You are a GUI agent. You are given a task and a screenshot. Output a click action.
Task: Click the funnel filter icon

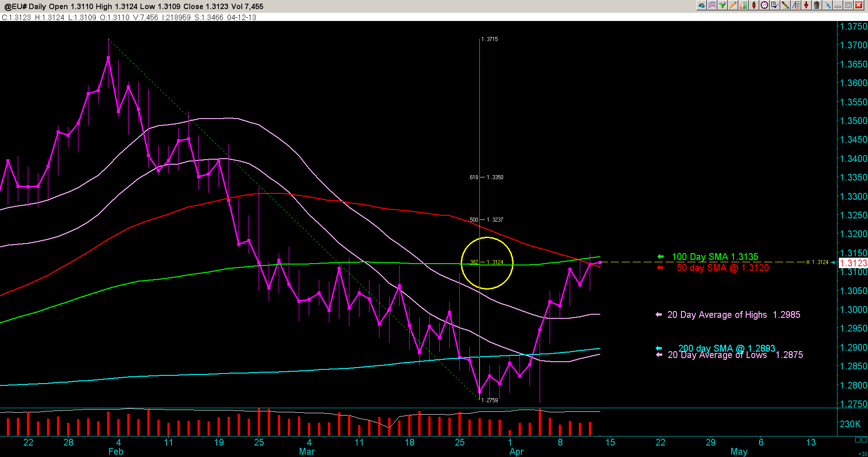pyautogui.click(x=722, y=5)
